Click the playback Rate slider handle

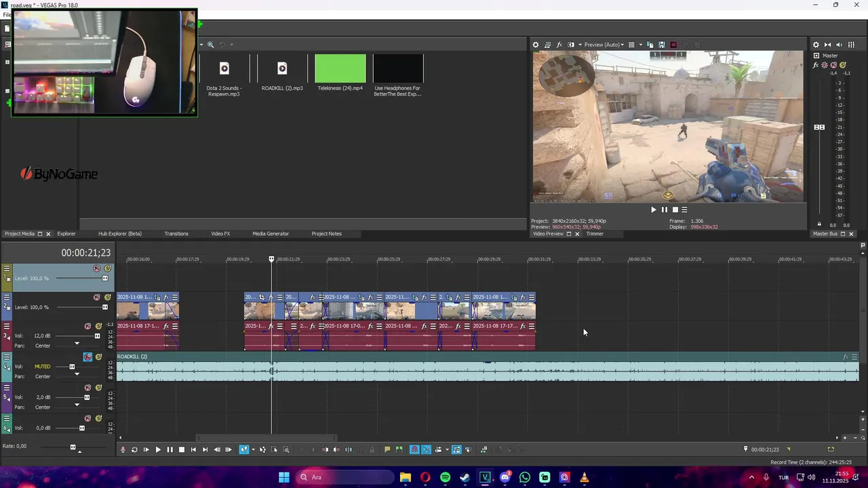(x=73, y=447)
